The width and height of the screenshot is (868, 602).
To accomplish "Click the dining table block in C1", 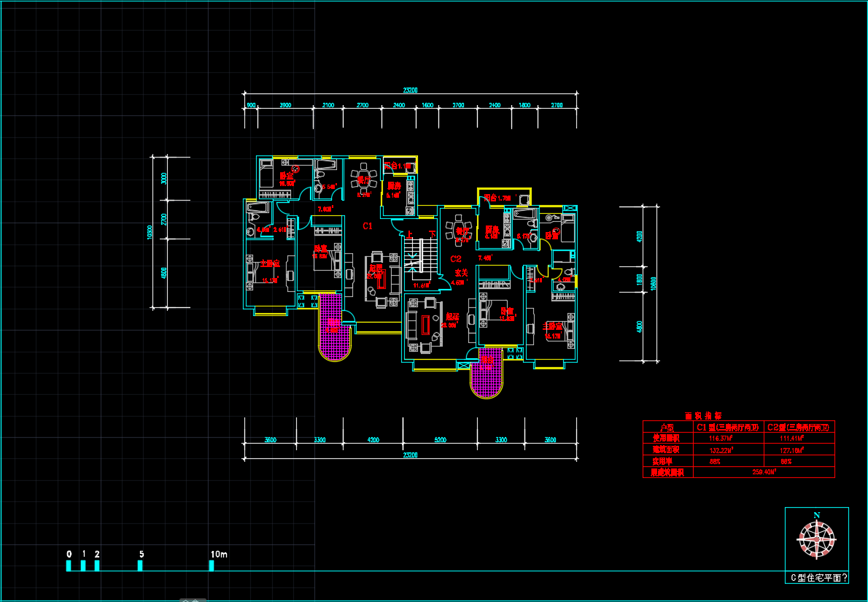I will pyautogui.click(x=364, y=179).
